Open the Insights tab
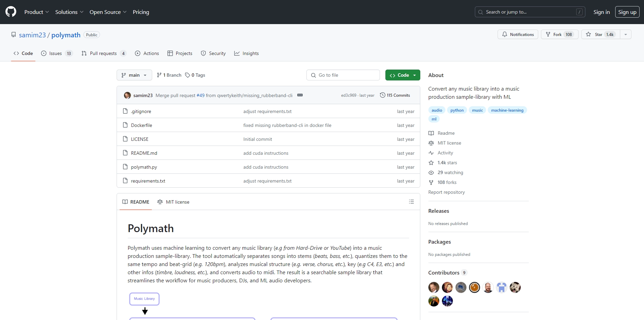 click(x=246, y=53)
